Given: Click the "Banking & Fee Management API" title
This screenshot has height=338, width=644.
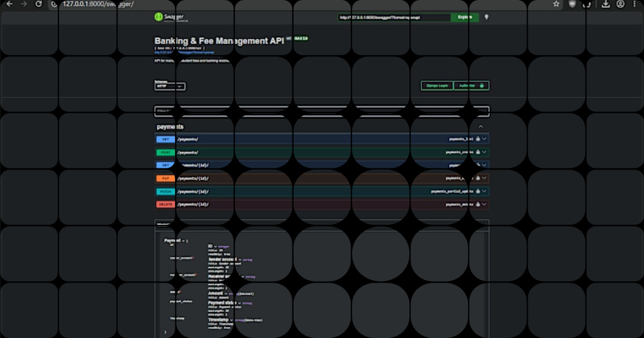Looking at the screenshot, I should (219, 41).
